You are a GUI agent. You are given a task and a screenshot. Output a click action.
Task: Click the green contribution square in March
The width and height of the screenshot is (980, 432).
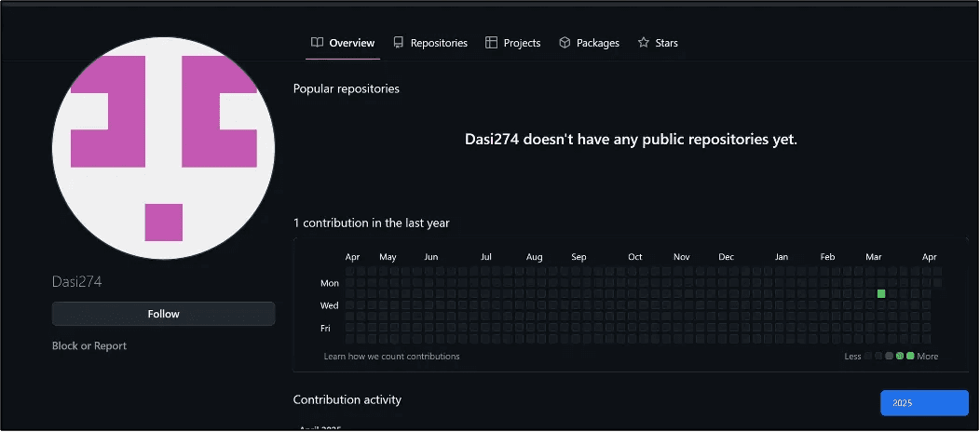point(881,293)
